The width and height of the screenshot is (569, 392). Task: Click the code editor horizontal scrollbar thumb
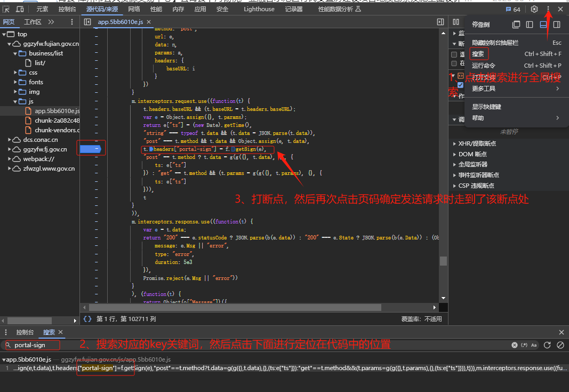click(235, 307)
